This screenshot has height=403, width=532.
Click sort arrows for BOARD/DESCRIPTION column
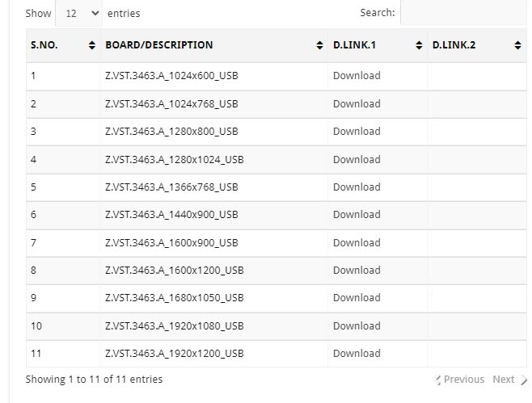pos(320,46)
